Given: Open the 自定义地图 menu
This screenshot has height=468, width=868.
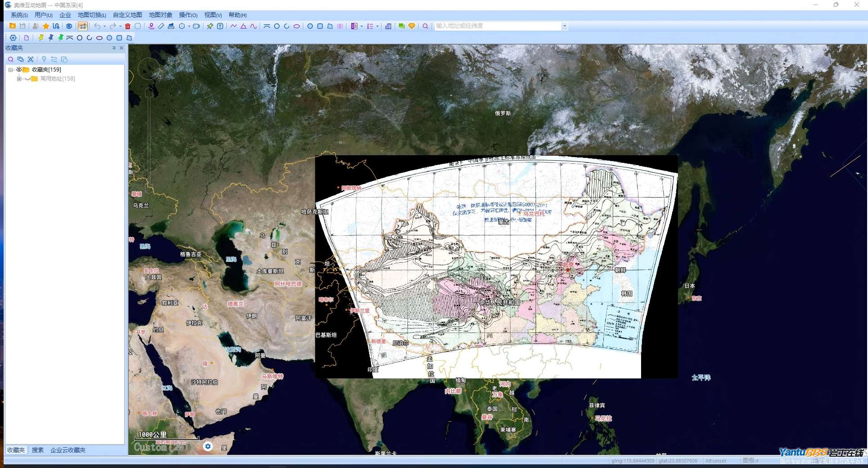Looking at the screenshot, I should coord(127,15).
